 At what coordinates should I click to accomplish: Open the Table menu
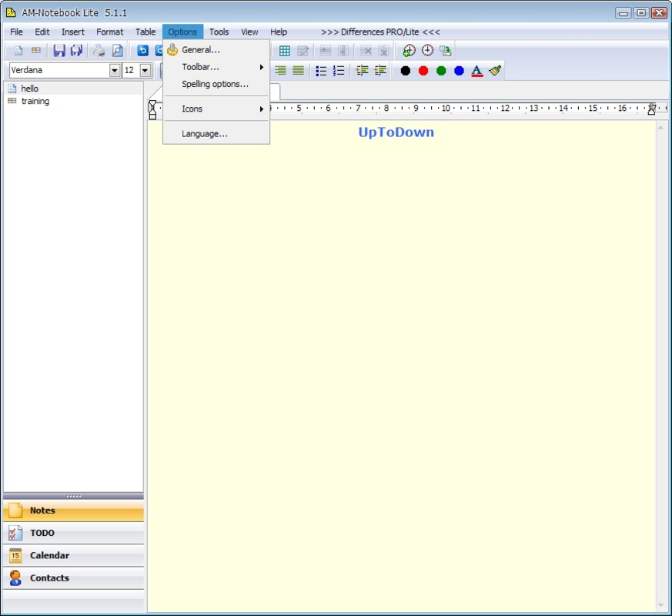(x=145, y=32)
